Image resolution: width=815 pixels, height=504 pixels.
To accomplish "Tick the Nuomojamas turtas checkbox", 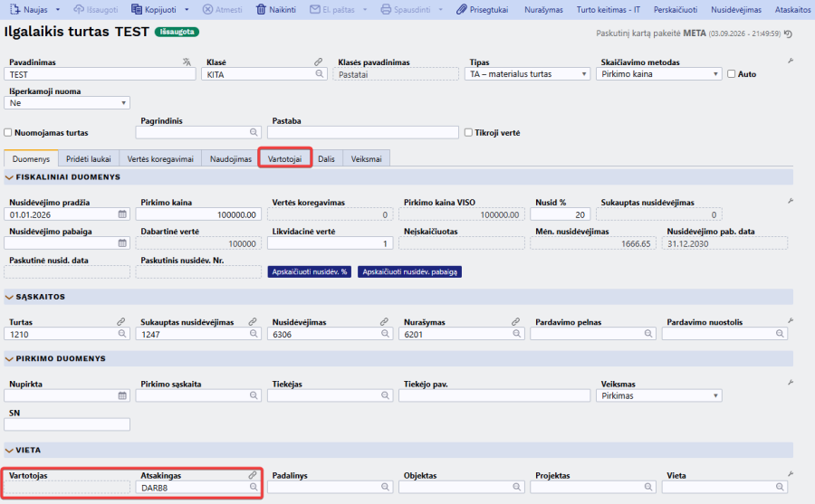I will [x=8, y=132].
